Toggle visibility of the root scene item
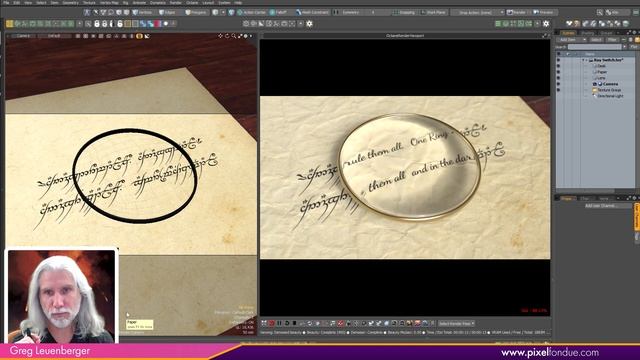The image size is (640, 360). click(x=558, y=60)
